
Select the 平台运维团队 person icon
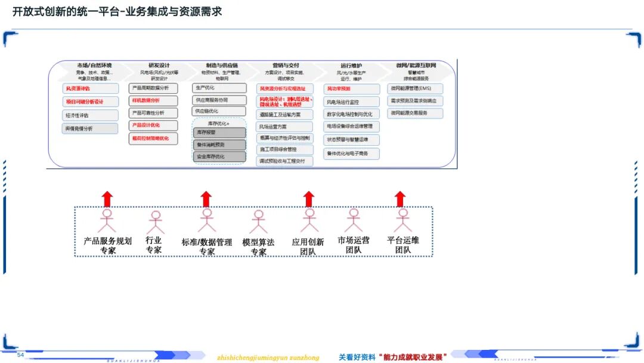pos(403,220)
